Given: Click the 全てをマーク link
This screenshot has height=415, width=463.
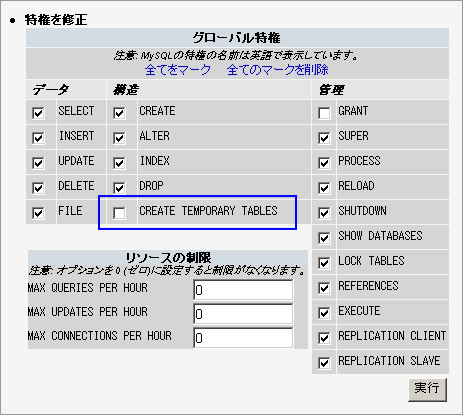Looking at the screenshot, I should 178,70.
